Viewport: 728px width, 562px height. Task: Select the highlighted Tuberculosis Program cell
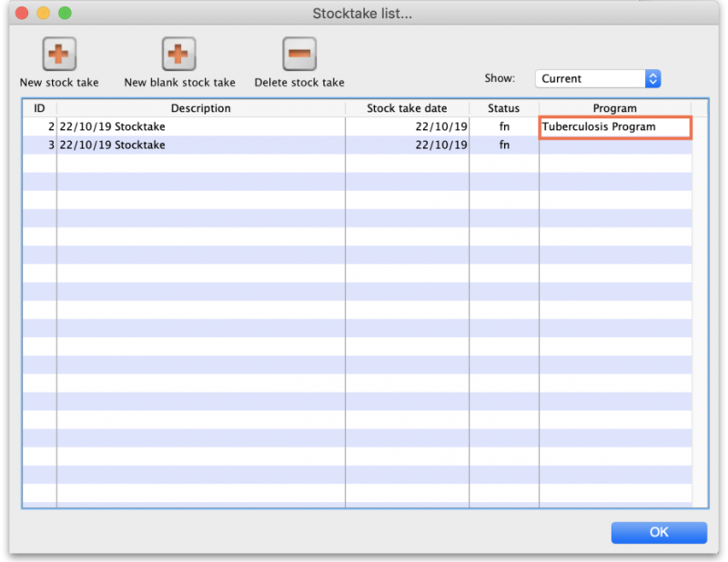tap(615, 127)
